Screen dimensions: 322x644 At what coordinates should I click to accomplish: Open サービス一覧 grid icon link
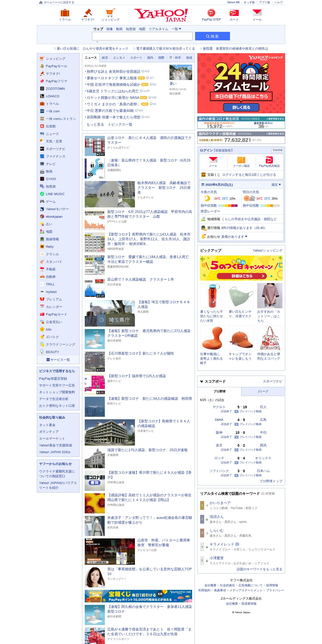pos(58,360)
